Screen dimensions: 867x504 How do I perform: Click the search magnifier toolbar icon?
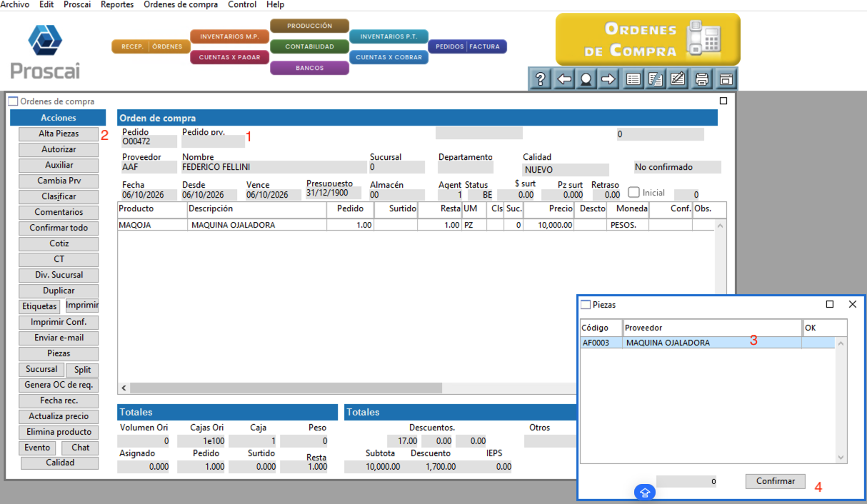tap(586, 79)
